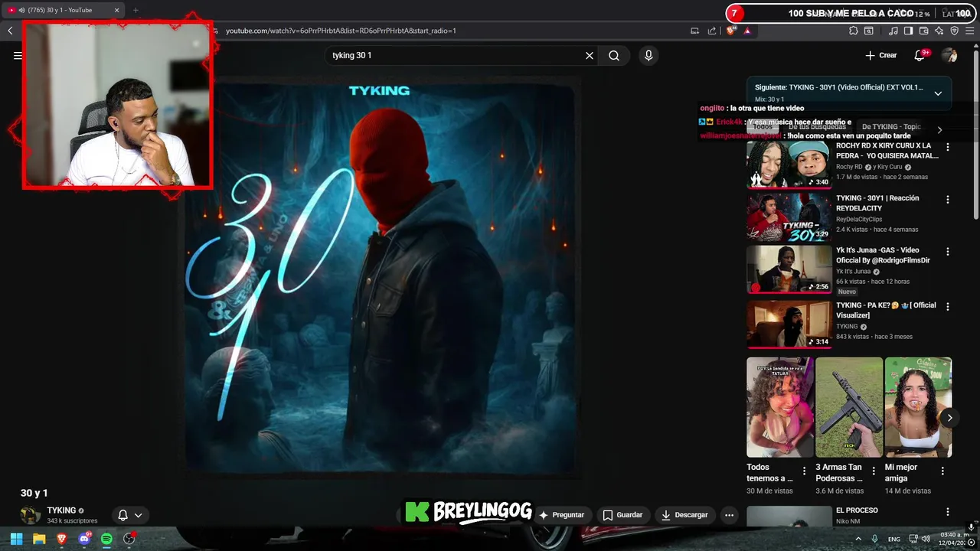This screenshot has width=980, height=551.
Task: Open options for 30Y1 Reacción video
Action: point(947,200)
